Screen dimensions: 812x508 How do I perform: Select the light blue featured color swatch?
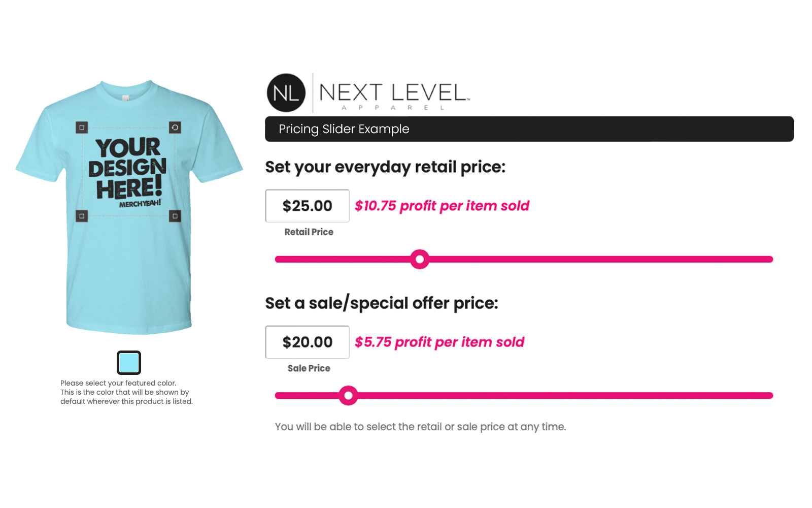129,363
